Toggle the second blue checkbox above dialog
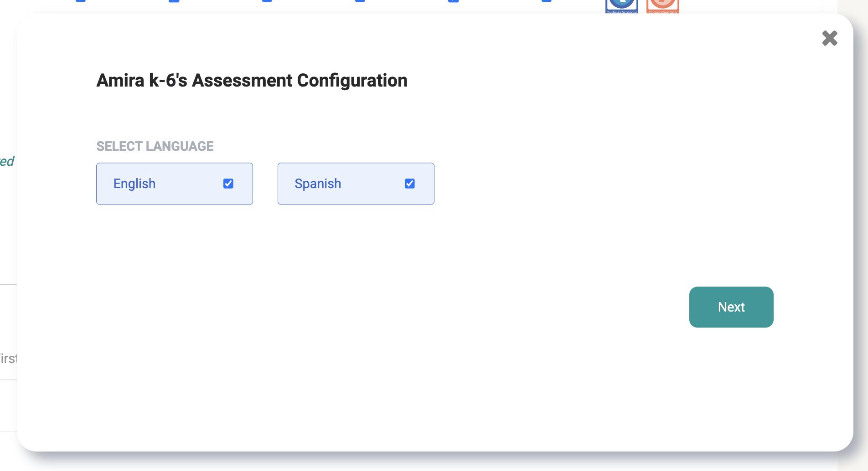This screenshot has width=868, height=471. [x=174, y=1]
